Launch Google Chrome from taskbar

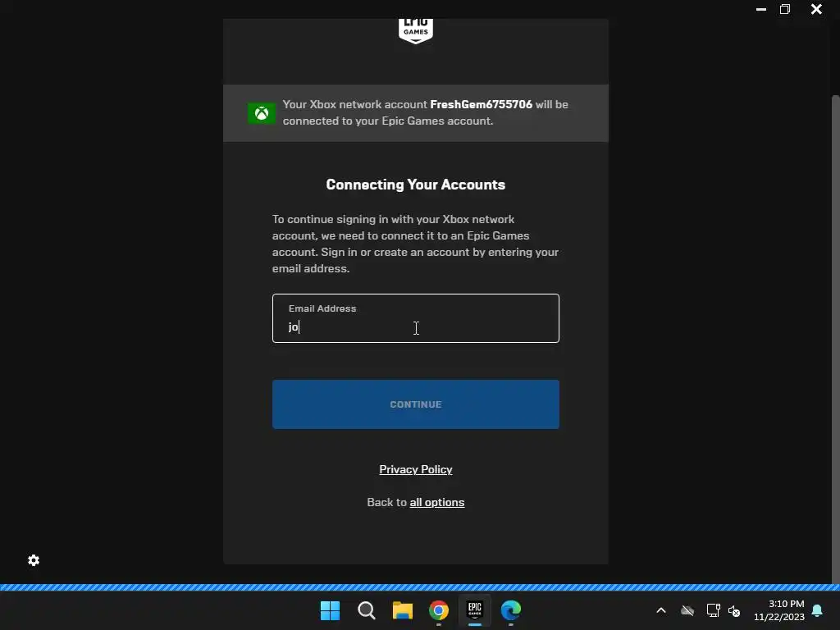[439, 610]
